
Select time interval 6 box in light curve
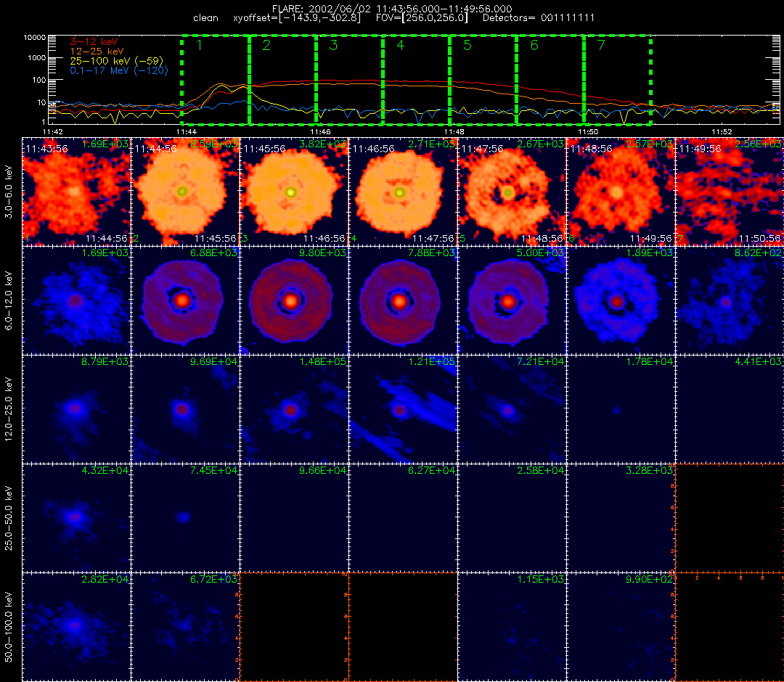tap(550, 80)
